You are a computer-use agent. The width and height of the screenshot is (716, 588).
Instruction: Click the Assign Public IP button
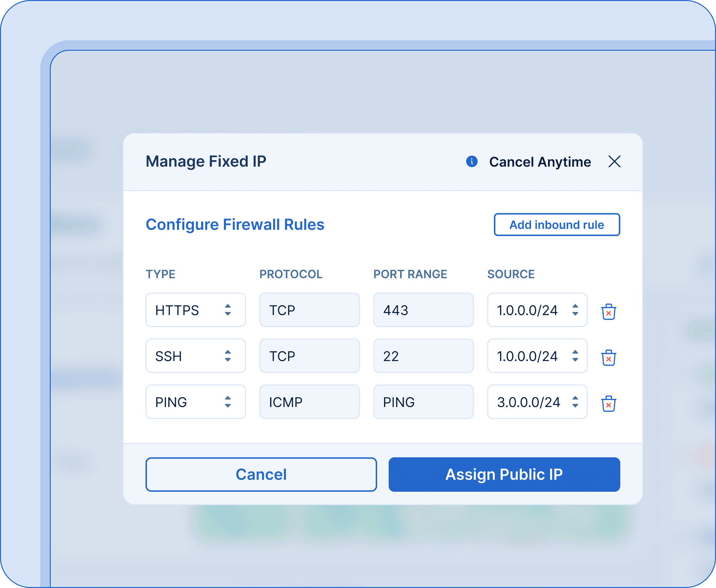coord(504,474)
